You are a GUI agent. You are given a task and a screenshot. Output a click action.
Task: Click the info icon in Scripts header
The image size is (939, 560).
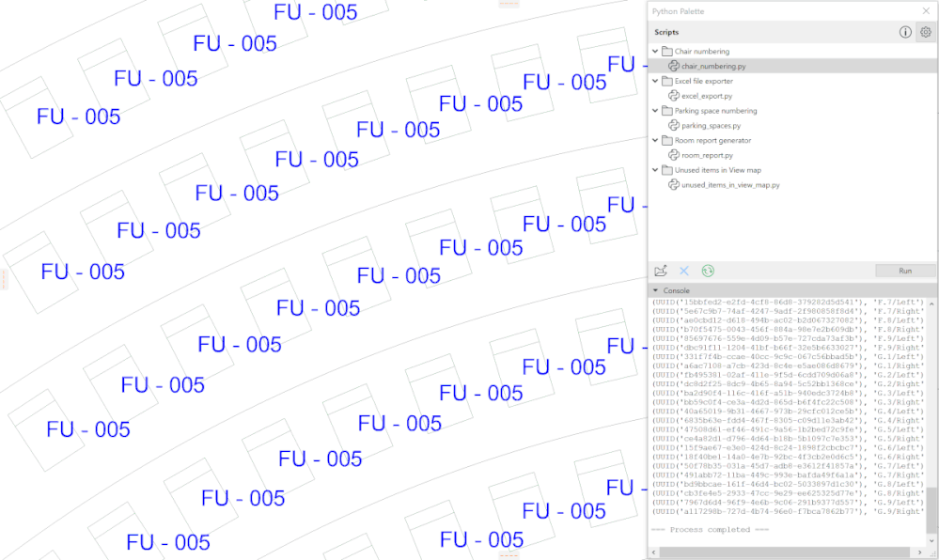tap(903, 32)
